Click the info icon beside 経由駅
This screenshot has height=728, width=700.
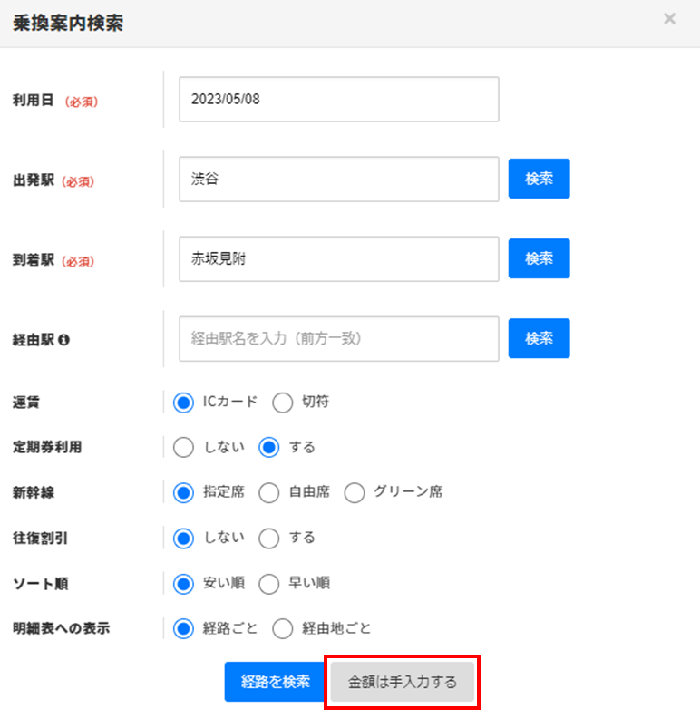pyautogui.click(x=64, y=340)
